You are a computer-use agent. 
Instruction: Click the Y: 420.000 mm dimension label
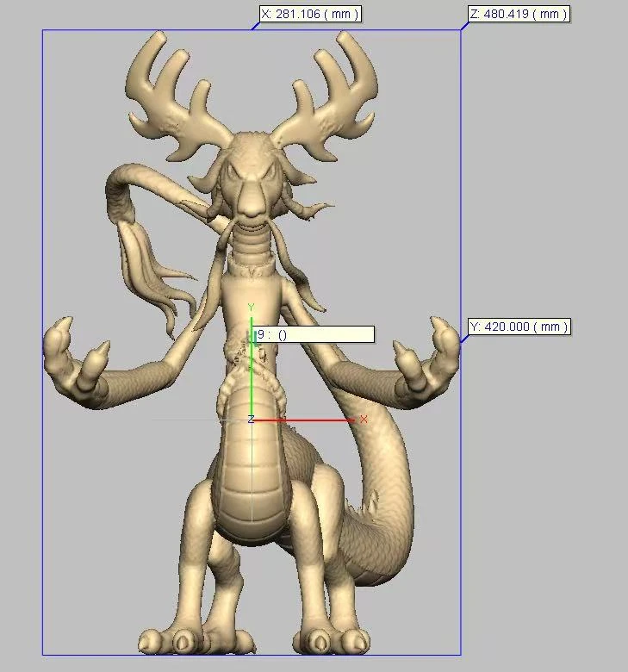point(519,327)
